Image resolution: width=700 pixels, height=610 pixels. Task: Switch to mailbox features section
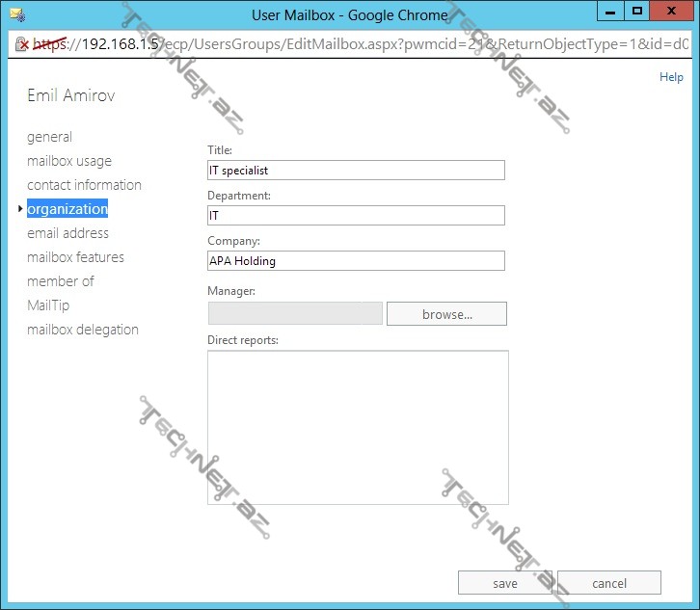(75, 257)
